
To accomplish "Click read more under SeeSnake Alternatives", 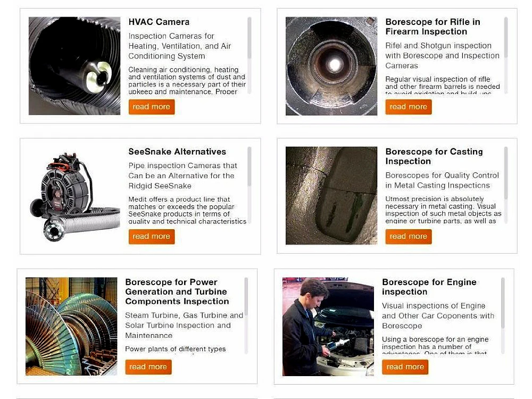I will tap(151, 237).
